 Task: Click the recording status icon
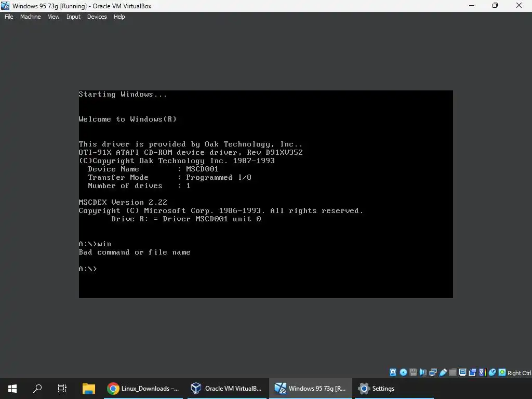[x=472, y=372]
